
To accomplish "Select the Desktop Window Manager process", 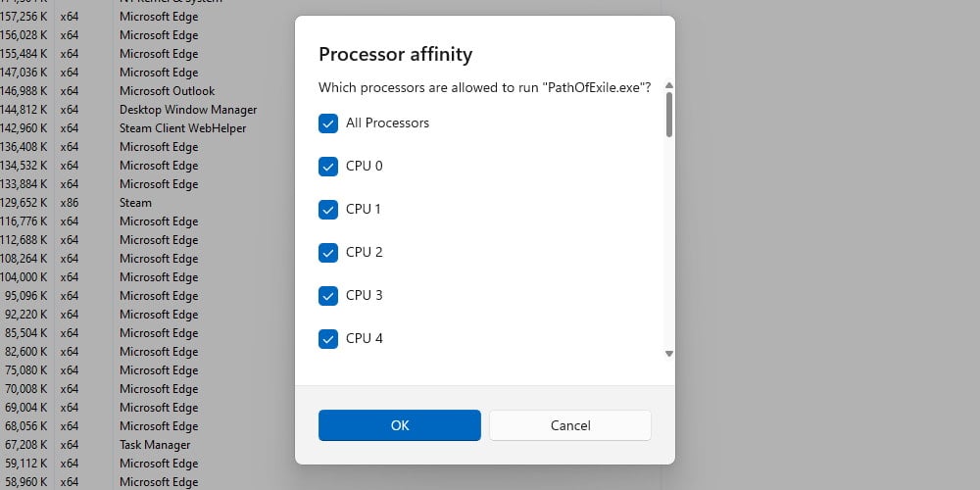I will (188, 110).
